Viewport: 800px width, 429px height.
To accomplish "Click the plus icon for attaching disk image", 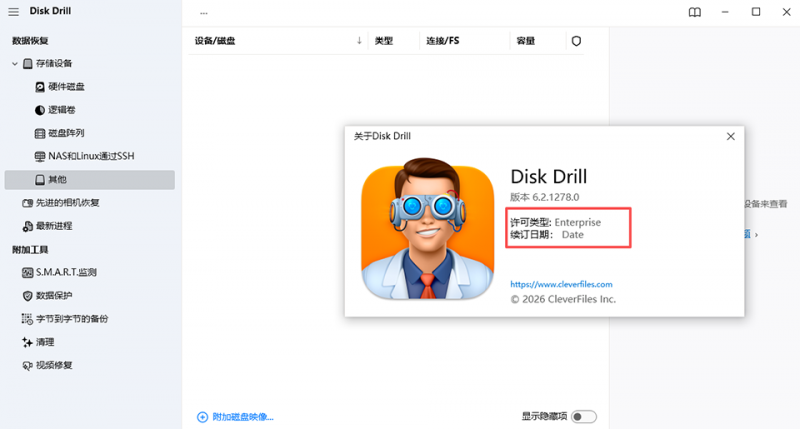I will 203,417.
